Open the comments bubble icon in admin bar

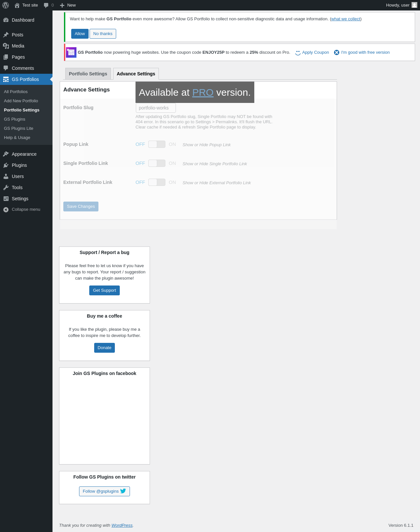click(x=46, y=5)
